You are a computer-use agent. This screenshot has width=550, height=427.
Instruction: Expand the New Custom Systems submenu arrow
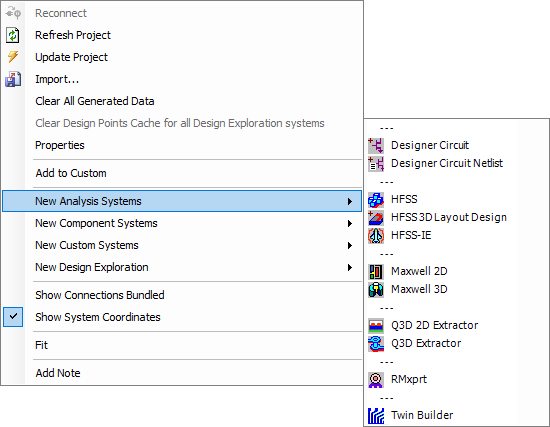pos(350,246)
